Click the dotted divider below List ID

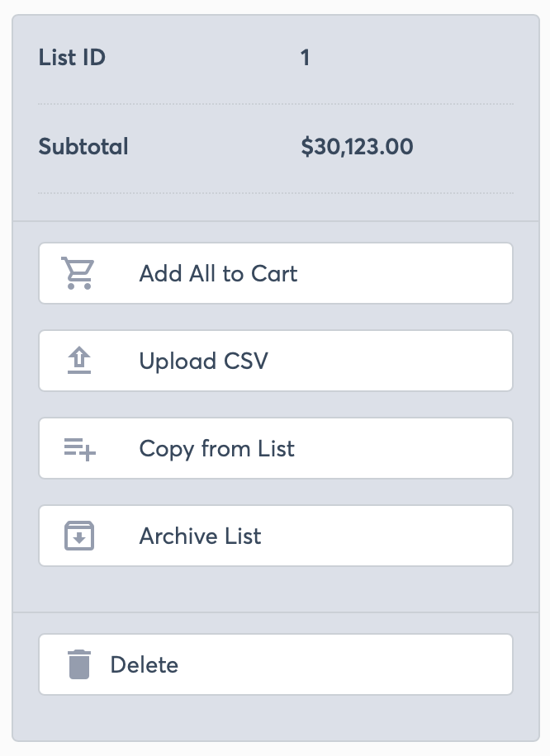[276, 104]
